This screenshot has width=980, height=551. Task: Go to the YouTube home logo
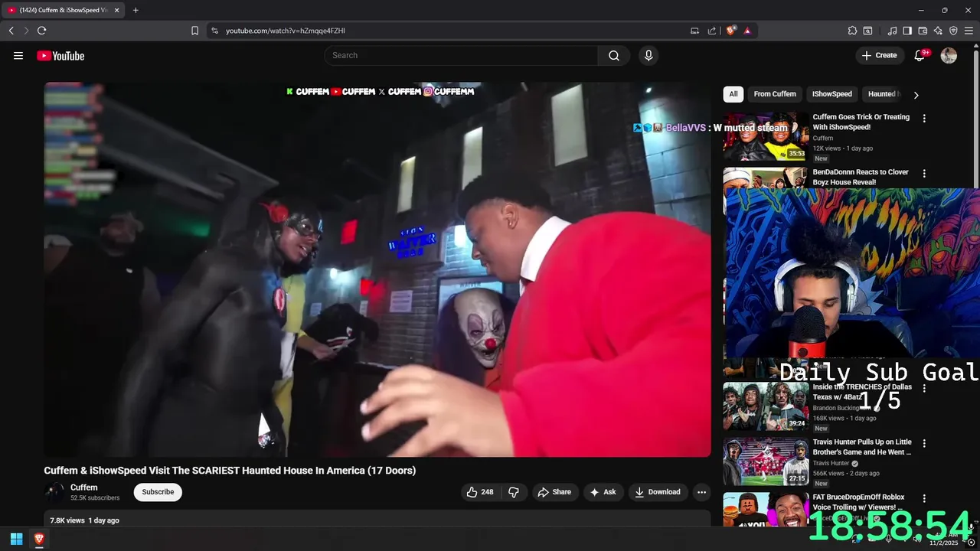tap(60, 55)
